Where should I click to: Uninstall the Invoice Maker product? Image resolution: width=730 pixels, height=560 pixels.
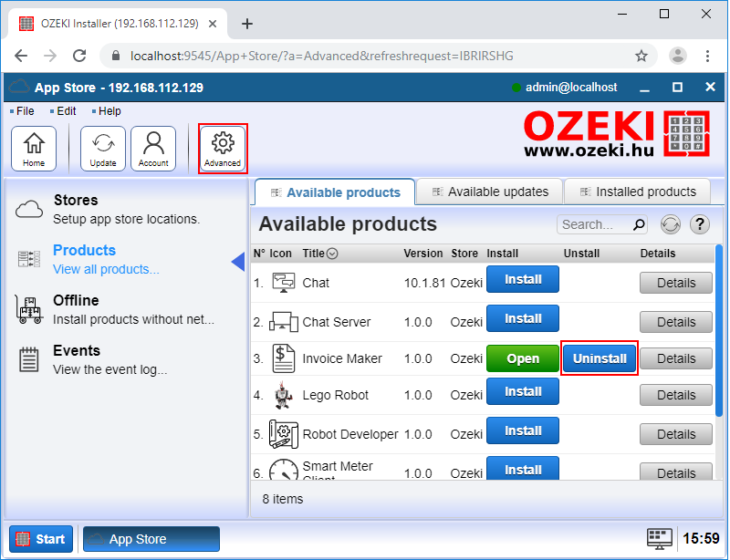coord(600,358)
